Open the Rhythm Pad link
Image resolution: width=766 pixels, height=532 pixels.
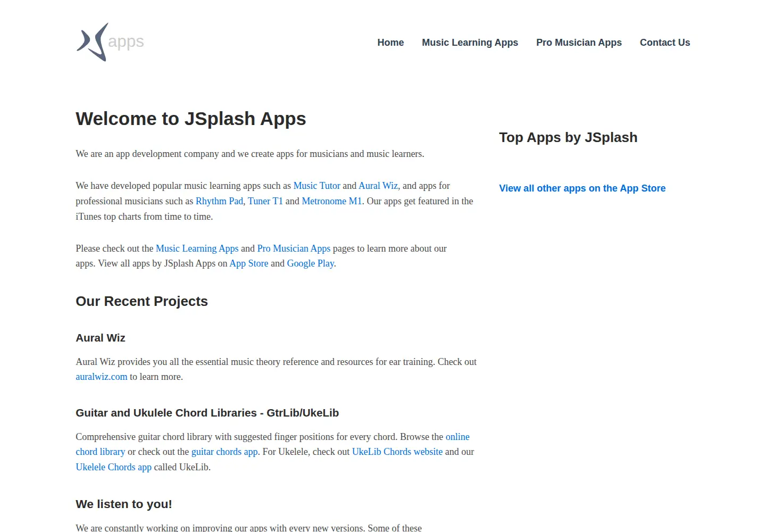pyautogui.click(x=219, y=201)
